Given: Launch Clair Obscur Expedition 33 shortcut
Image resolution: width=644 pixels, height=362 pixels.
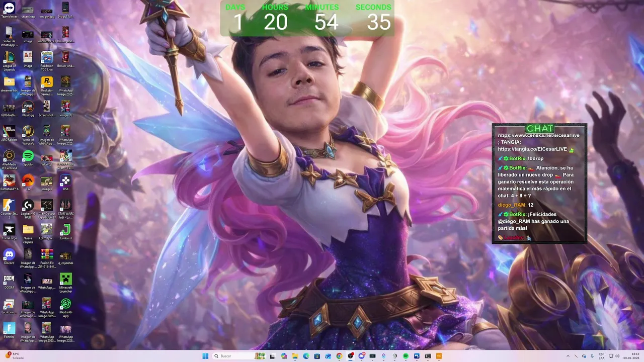Looking at the screenshot, I should 47,209.
